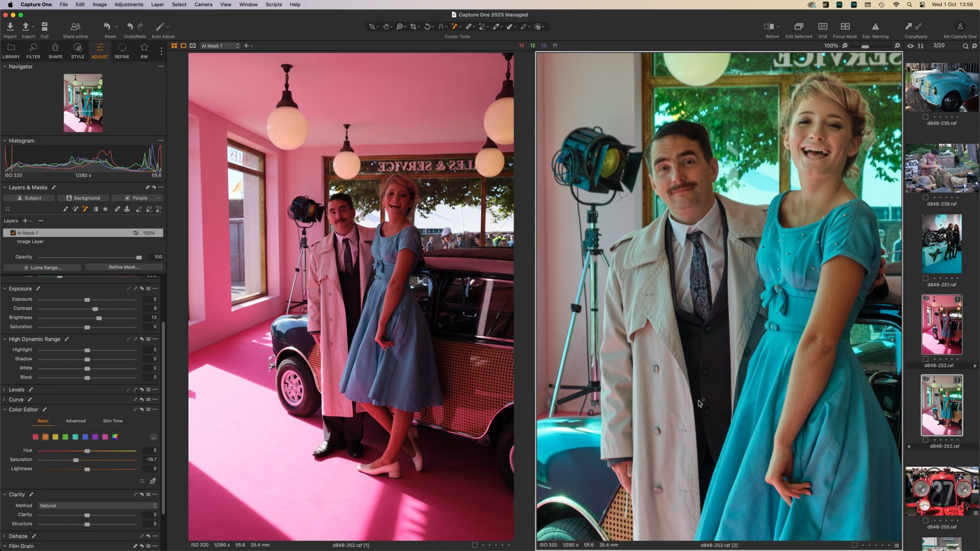Select the green color swatch in Color Editor
980x551 pixels.
65,437
